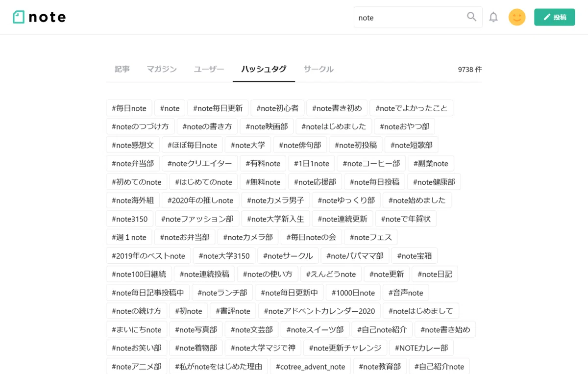Open the #note hashtag chip

170,108
